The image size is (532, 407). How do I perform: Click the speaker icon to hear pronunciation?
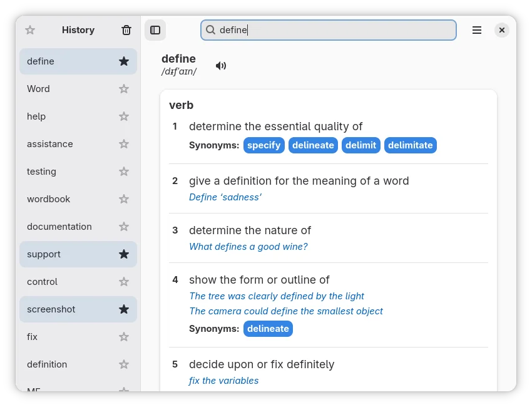[x=220, y=65]
